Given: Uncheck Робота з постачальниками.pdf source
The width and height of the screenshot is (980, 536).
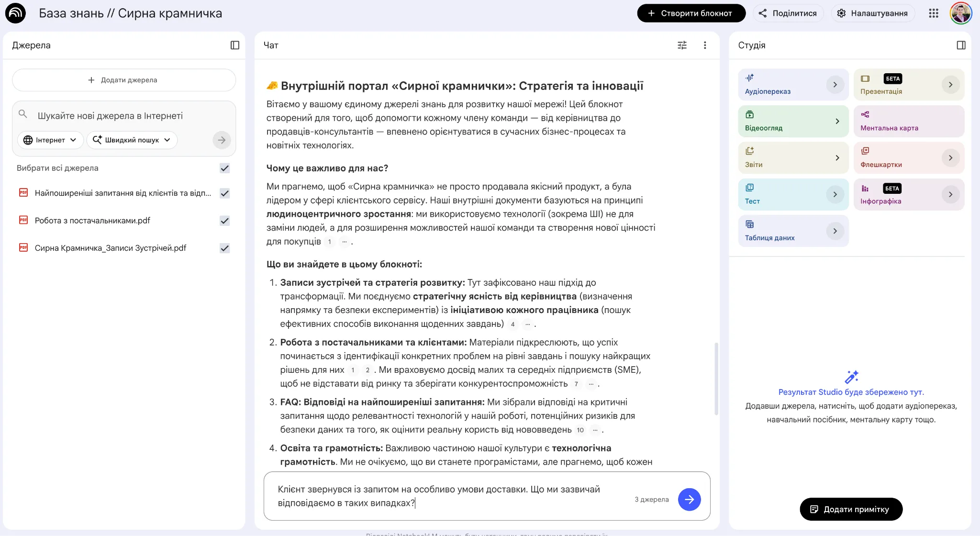Looking at the screenshot, I should pos(224,221).
